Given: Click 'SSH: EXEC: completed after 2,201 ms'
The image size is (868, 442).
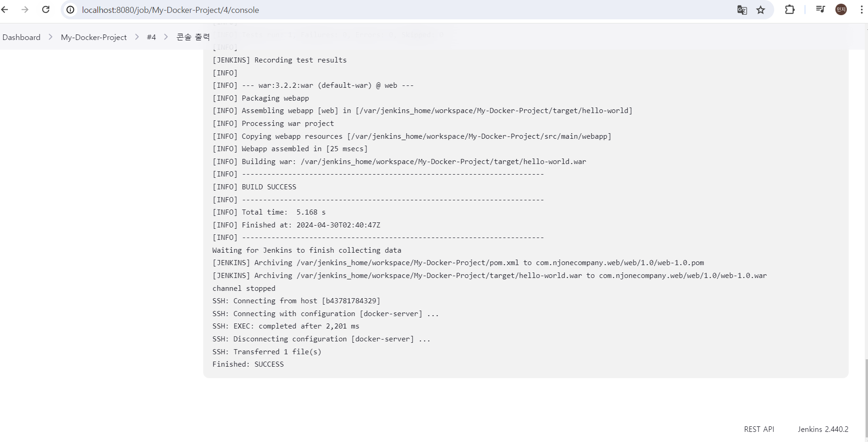Looking at the screenshot, I should pyautogui.click(x=286, y=326).
